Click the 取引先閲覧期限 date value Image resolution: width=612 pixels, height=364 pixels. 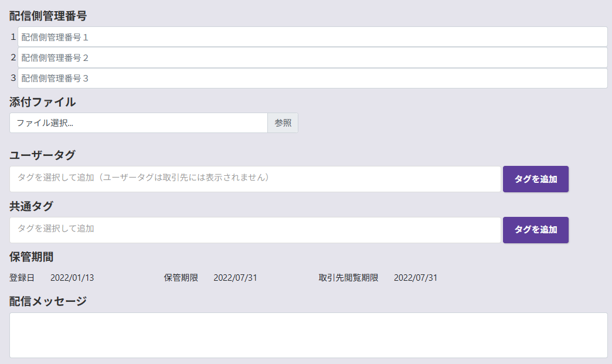[x=415, y=278]
